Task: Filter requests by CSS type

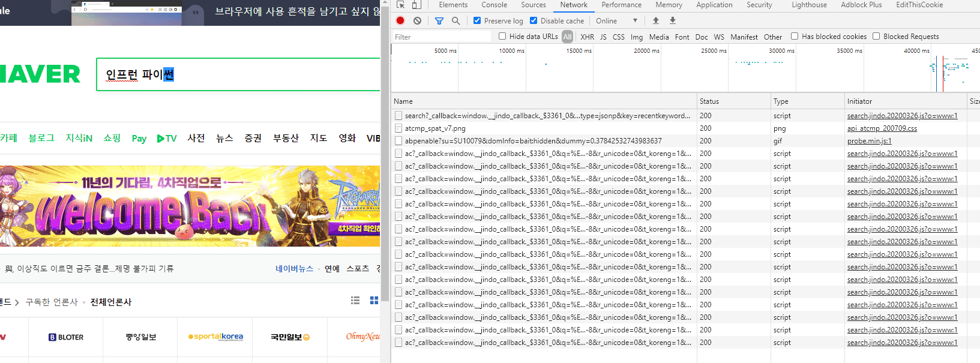Action: tap(619, 37)
